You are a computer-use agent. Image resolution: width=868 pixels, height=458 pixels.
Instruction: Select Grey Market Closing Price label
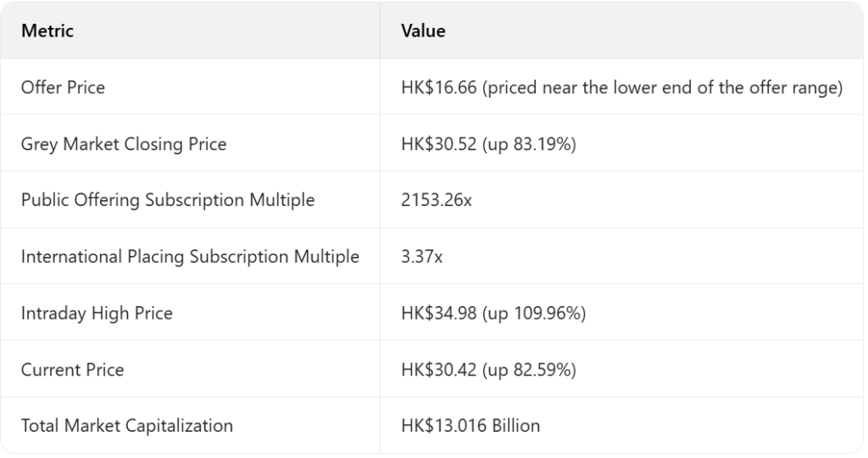(124, 144)
